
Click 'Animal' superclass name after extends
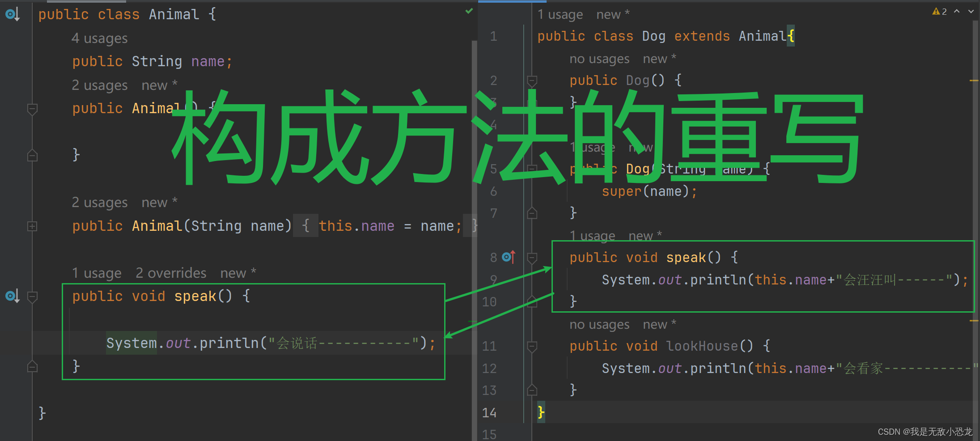pos(762,36)
